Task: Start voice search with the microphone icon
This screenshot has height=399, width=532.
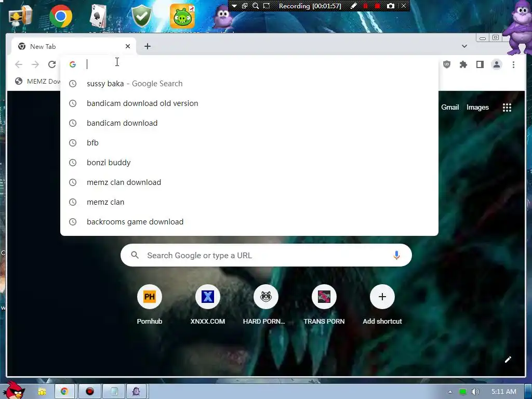Action: 396,255
